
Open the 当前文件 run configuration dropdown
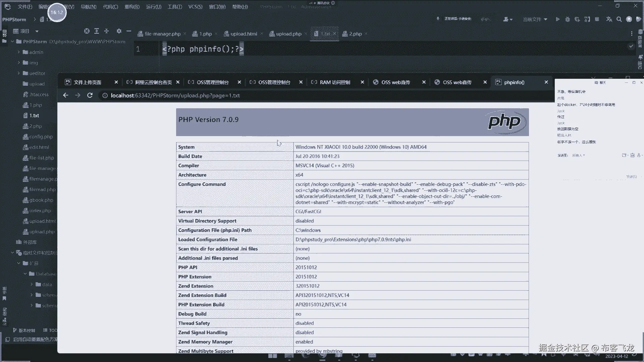pos(535,19)
